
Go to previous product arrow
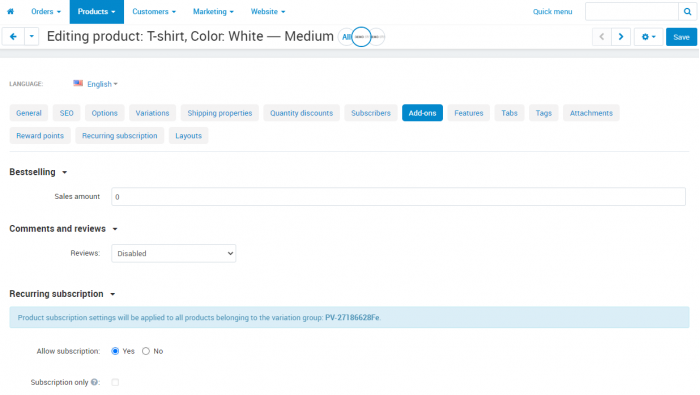(x=602, y=37)
